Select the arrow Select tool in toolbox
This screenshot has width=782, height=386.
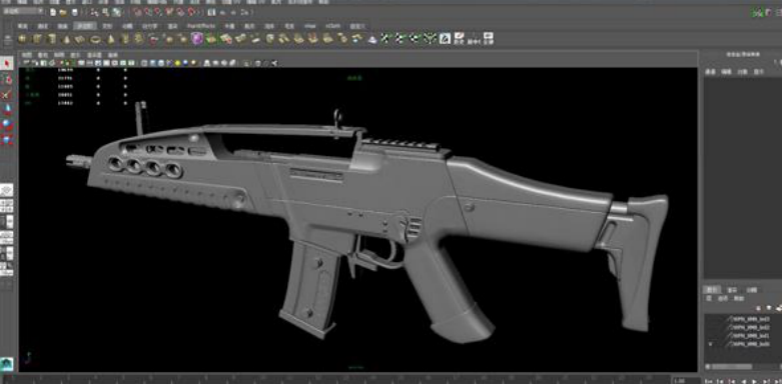[6, 63]
